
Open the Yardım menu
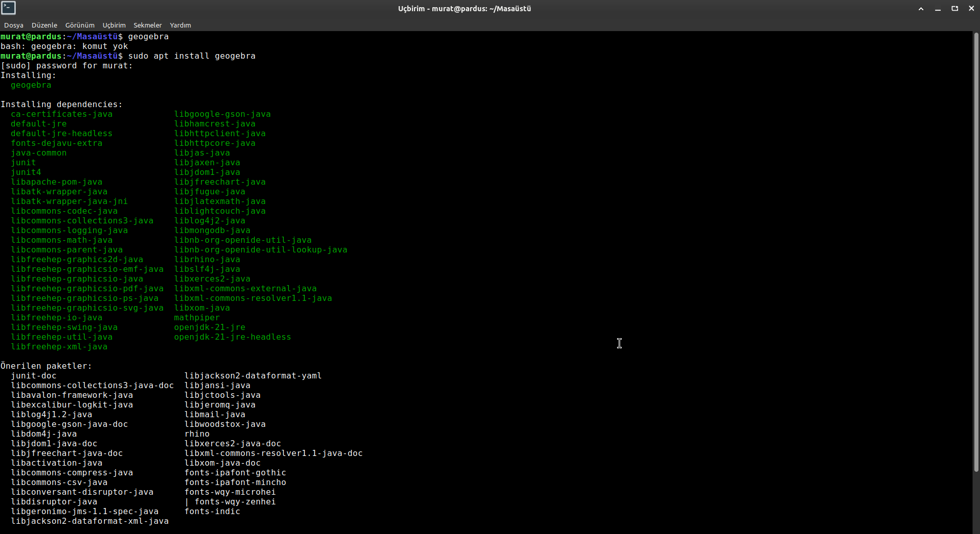[x=180, y=25]
